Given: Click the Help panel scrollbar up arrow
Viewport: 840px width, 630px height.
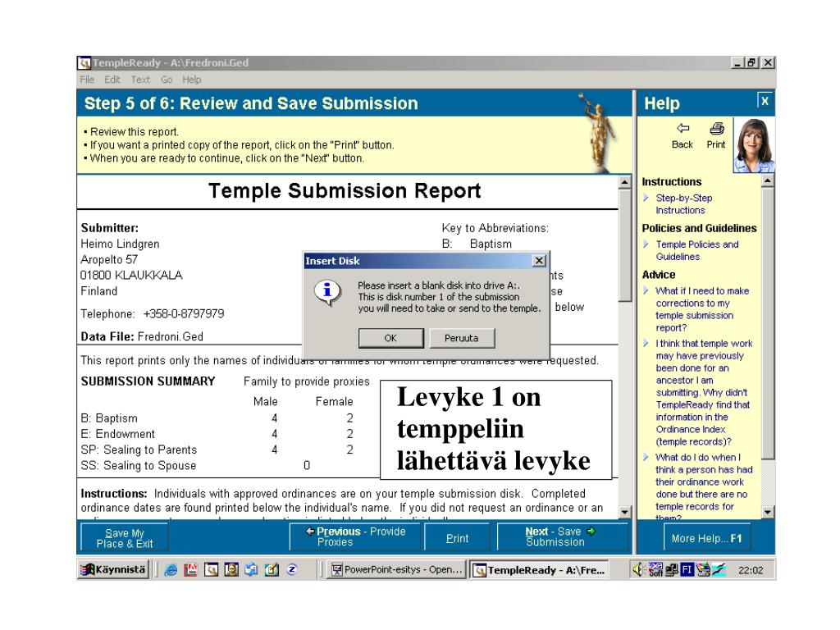Looking at the screenshot, I should pyautogui.click(x=768, y=180).
